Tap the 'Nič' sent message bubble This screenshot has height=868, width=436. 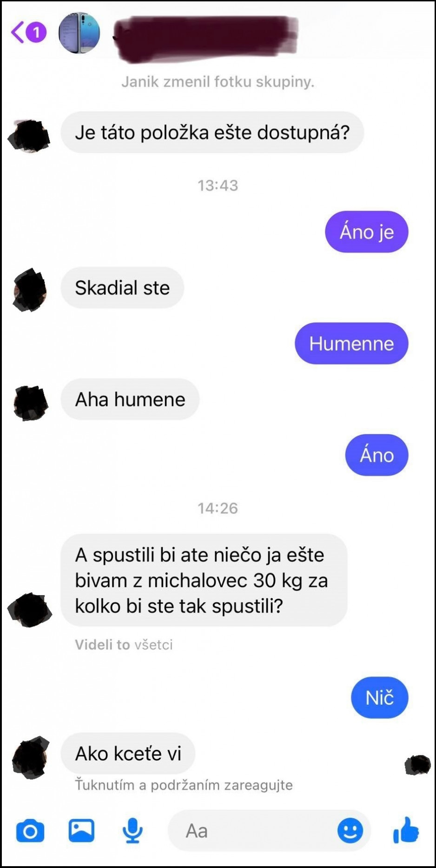(379, 698)
